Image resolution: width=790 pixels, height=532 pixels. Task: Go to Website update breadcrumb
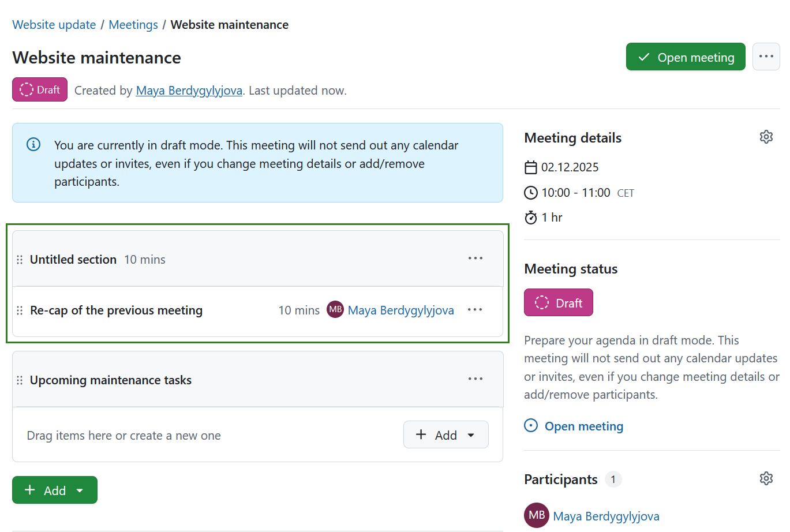click(x=54, y=25)
